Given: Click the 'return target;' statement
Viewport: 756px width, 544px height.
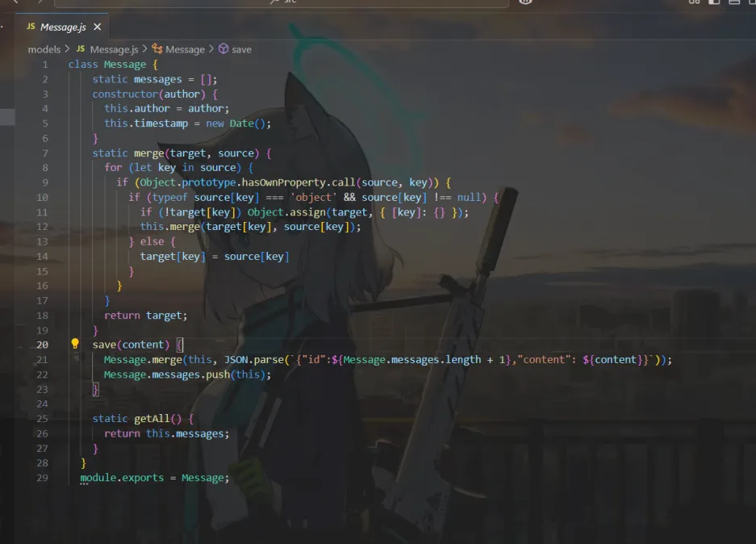Looking at the screenshot, I should click(x=145, y=316).
